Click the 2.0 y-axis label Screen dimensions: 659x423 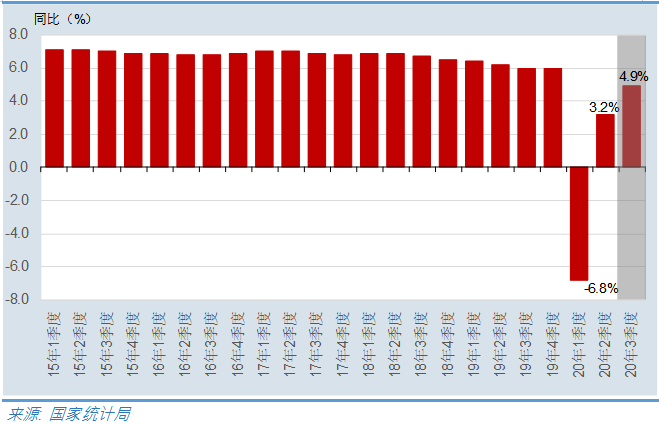point(18,134)
